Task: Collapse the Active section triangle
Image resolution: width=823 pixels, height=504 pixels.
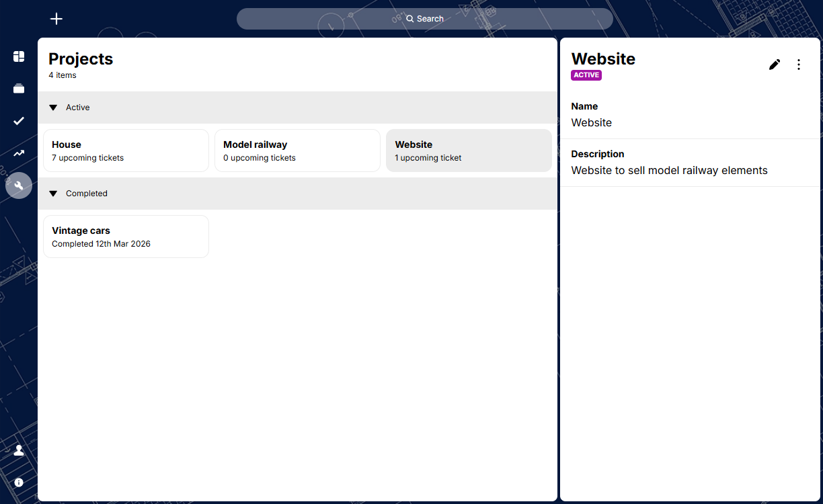Action: [x=53, y=108]
